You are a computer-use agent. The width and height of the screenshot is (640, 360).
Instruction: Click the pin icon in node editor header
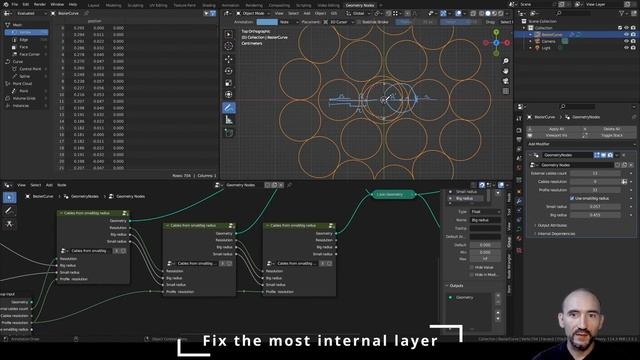coord(289,185)
